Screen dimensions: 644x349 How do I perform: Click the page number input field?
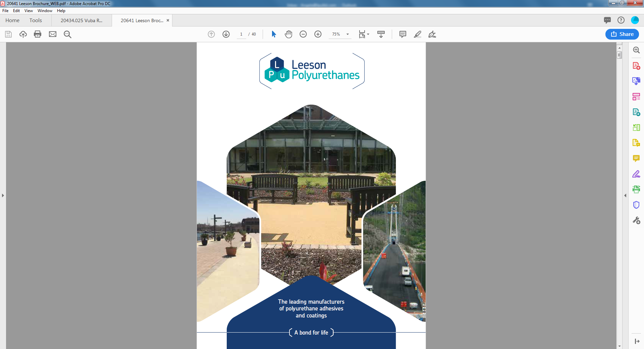point(241,34)
